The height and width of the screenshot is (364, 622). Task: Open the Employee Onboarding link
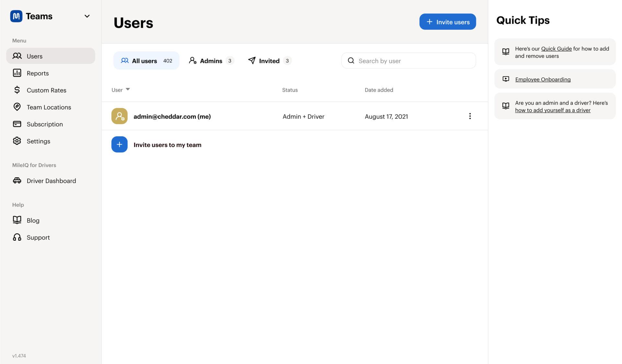(x=543, y=79)
